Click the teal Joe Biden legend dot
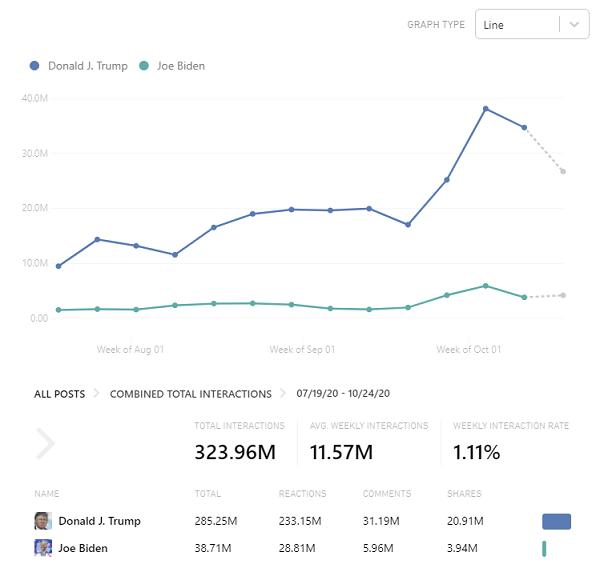This screenshot has height=580, width=600. pos(143,66)
